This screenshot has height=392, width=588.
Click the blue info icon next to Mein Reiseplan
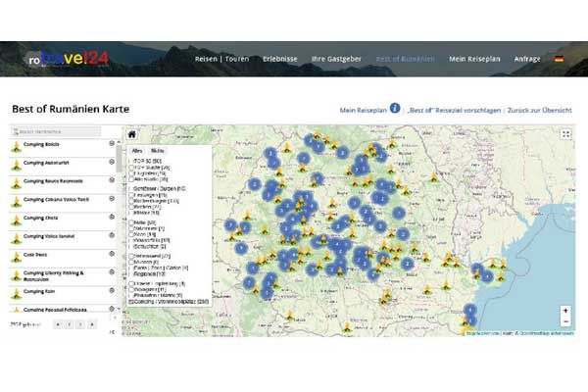point(394,109)
